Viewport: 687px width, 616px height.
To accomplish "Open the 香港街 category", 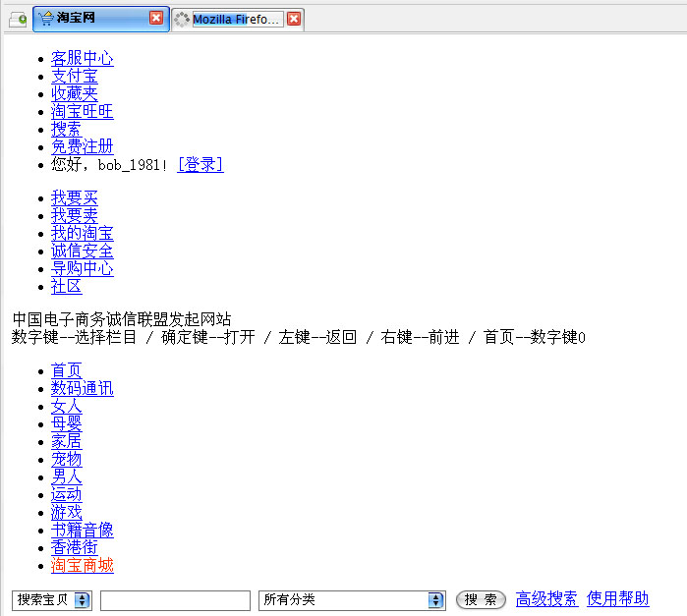I will coord(75,547).
